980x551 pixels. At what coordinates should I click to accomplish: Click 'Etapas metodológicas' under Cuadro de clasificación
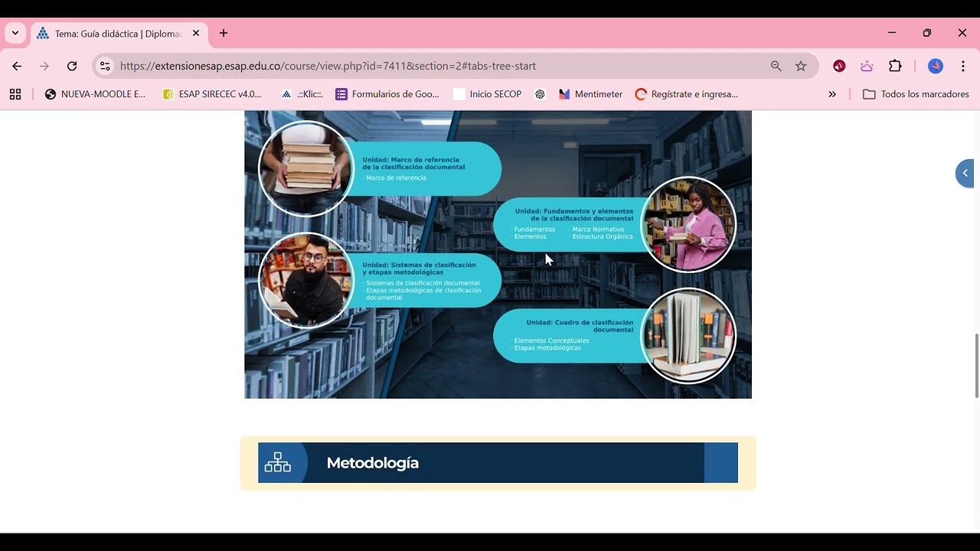pyautogui.click(x=547, y=348)
